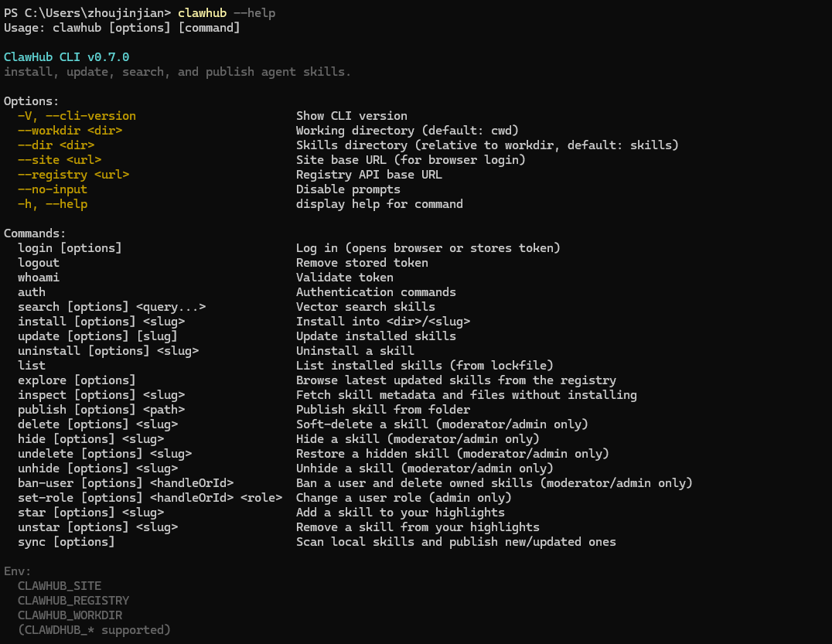Click the '--help' argument in the prompt
The height and width of the screenshot is (644, 832).
click(x=254, y=13)
